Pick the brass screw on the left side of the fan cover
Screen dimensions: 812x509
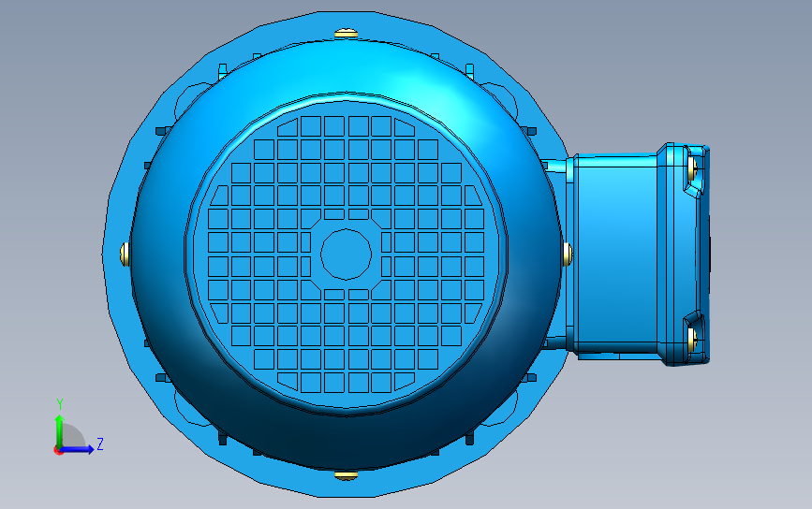pyautogui.click(x=125, y=254)
